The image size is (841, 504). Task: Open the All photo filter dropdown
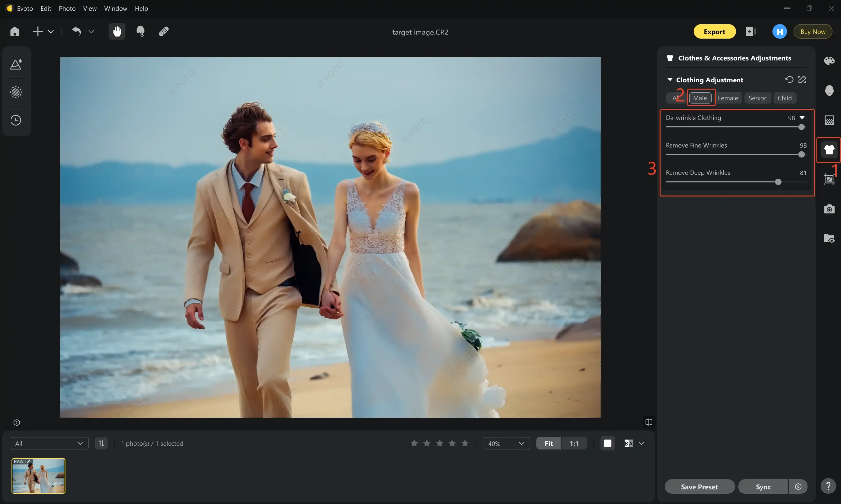click(49, 443)
